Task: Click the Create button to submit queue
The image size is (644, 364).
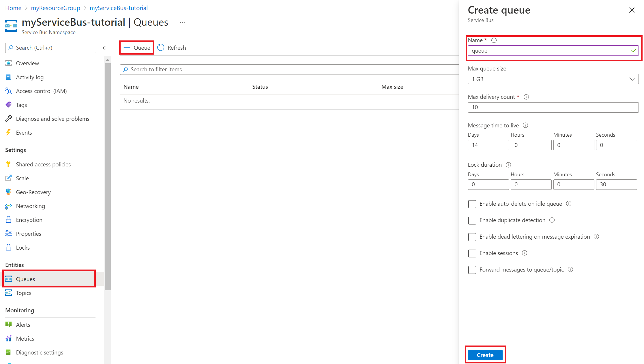Action: [485, 355]
